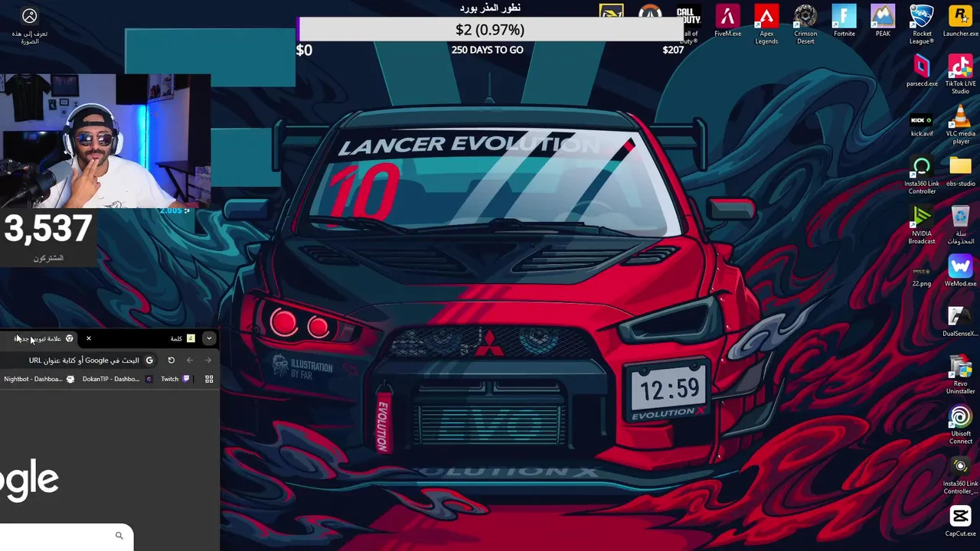Select the 22.png file icon

tap(922, 274)
